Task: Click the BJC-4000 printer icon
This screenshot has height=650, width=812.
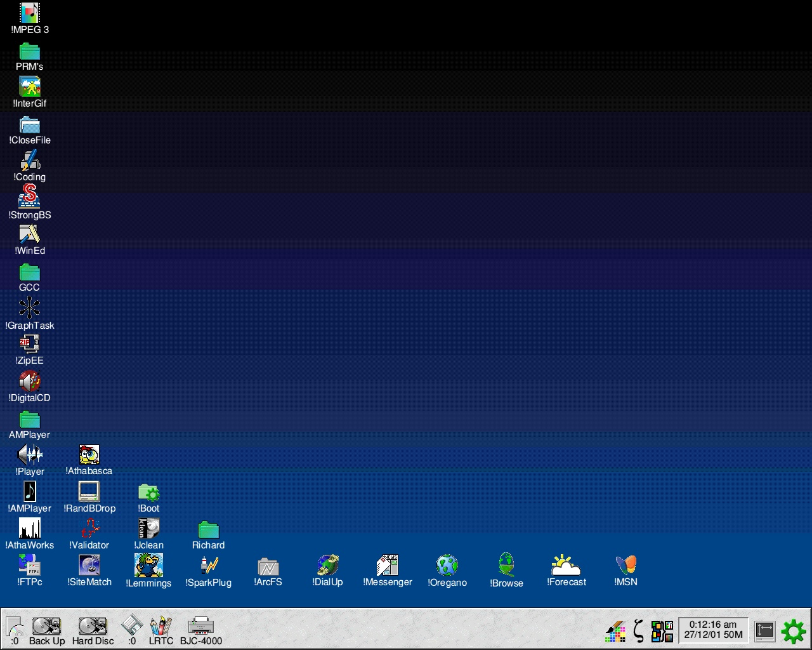Action: (200, 626)
